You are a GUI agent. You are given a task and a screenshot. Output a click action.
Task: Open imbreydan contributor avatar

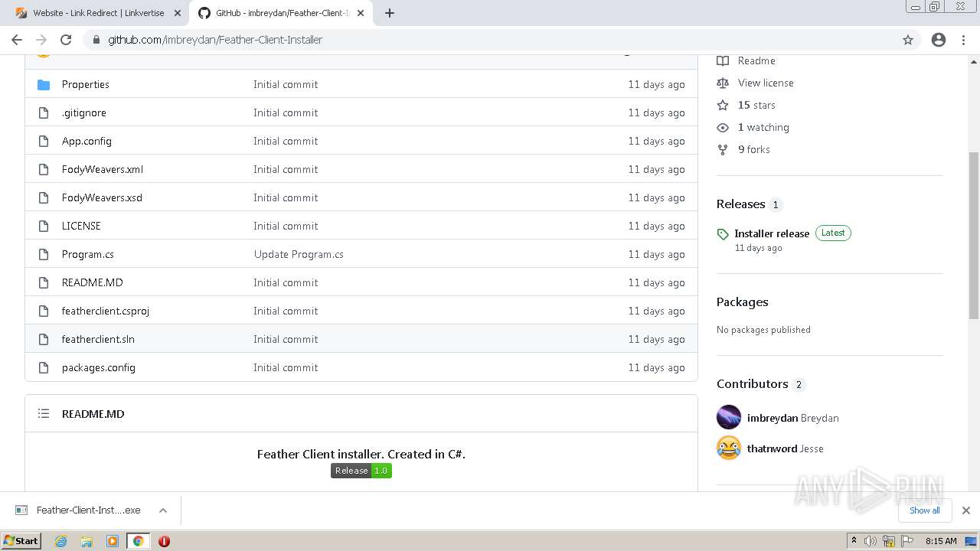(729, 417)
